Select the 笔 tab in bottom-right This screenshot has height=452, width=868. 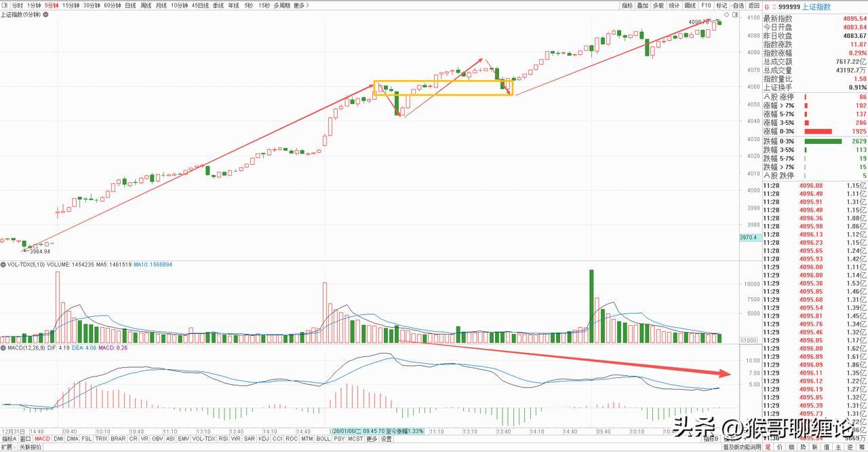pos(768,447)
